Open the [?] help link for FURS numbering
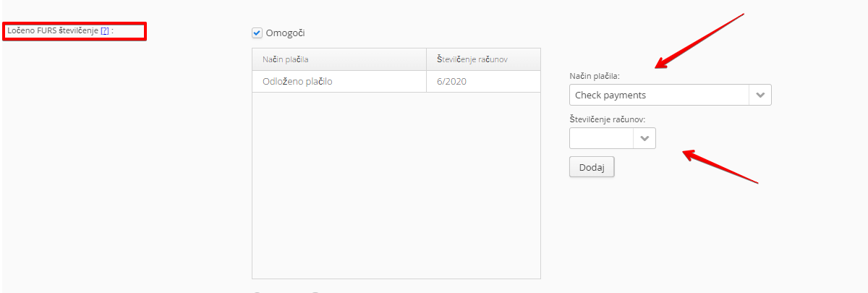Viewport: 868px width, 293px height. [x=105, y=31]
